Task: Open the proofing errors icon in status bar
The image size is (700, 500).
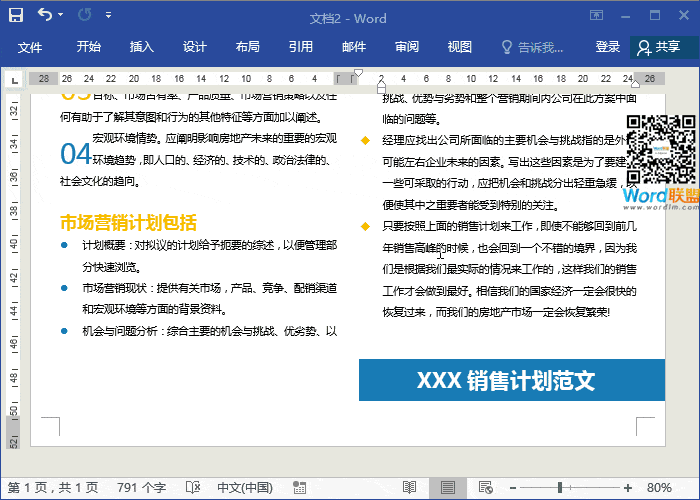Action: [x=193, y=487]
